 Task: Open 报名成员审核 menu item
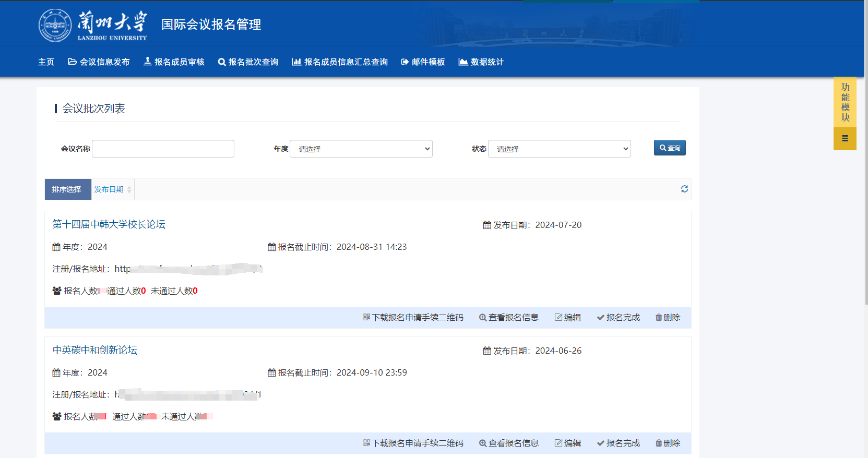click(x=174, y=62)
